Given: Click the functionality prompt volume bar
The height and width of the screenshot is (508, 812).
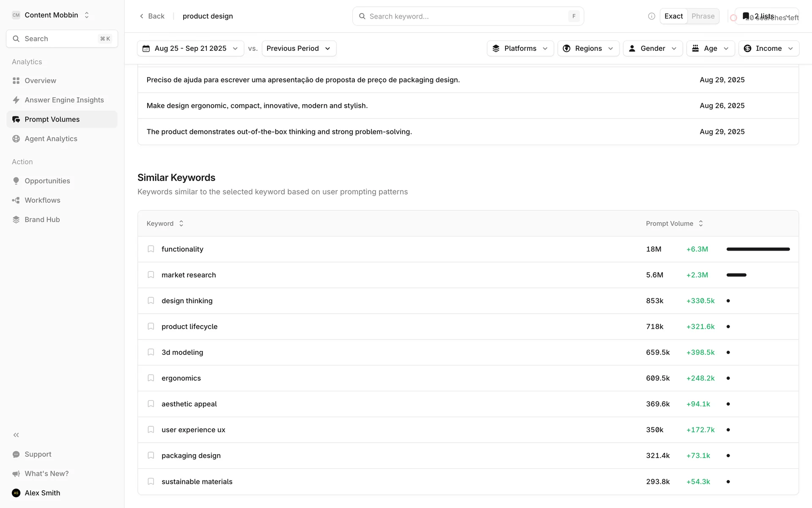Looking at the screenshot, I should coord(758,249).
